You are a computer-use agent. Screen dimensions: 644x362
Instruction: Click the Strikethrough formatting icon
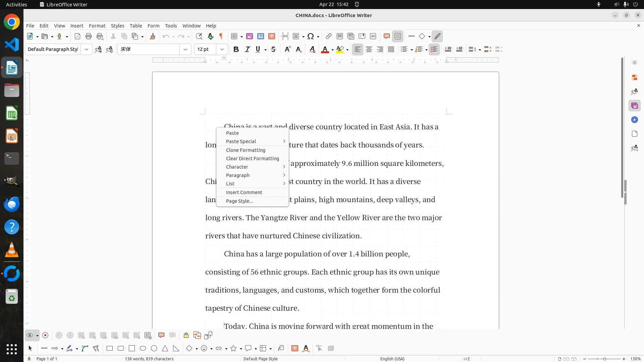click(273, 50)
